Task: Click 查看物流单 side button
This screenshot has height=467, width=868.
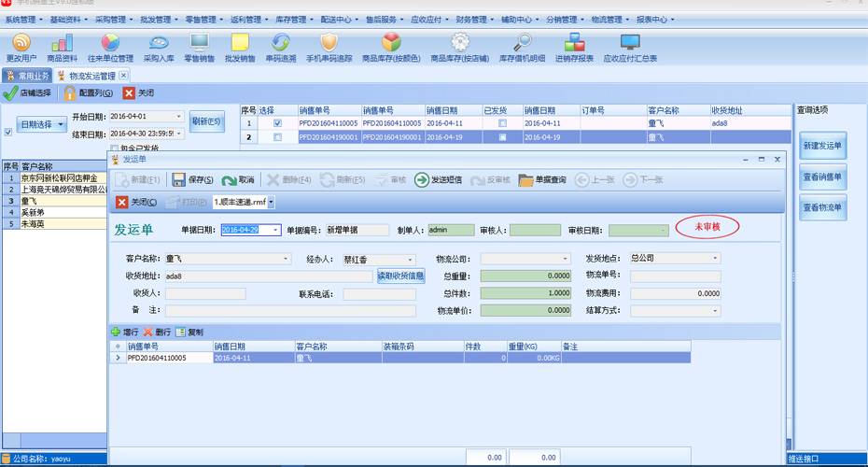Action: [x=822, y=207]
